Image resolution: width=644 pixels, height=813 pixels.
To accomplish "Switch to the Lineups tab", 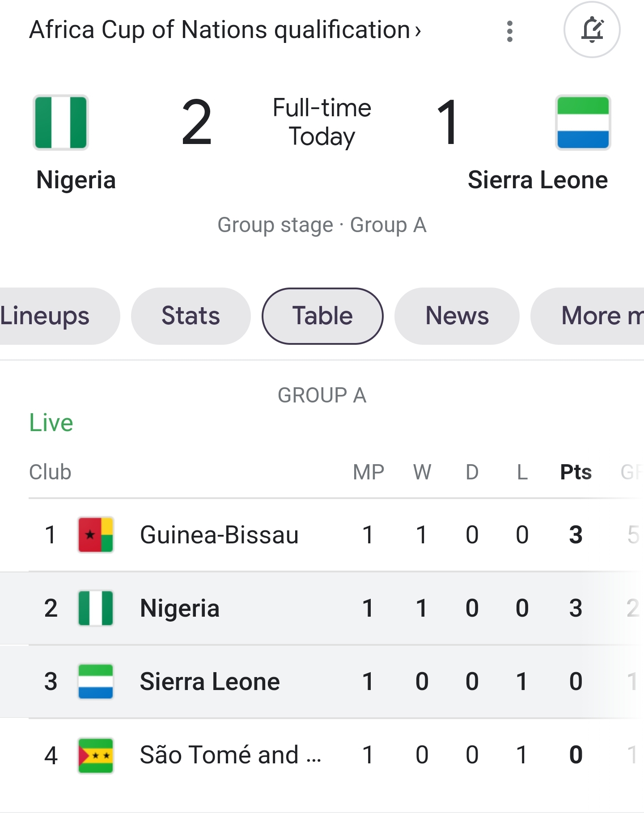I will click(x=49, y=316).
